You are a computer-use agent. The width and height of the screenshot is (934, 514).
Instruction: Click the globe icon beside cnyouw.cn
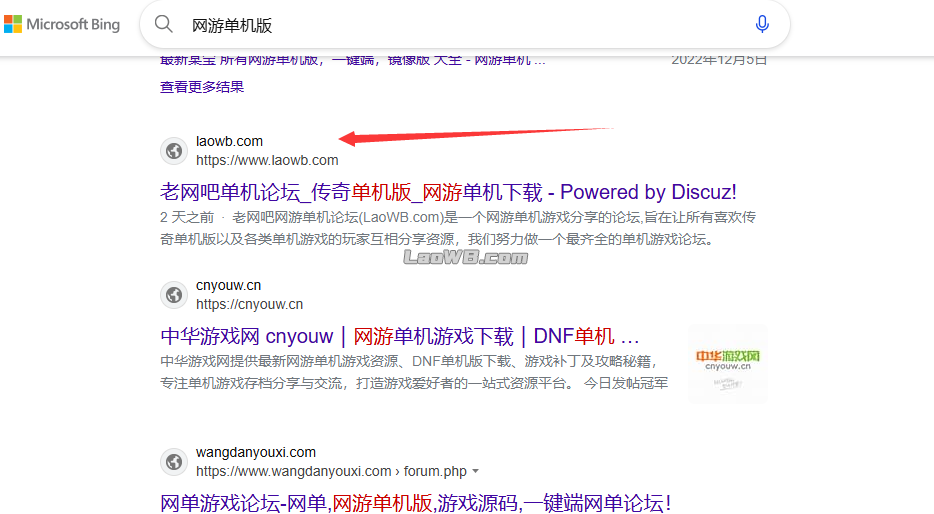pos(174,295)
